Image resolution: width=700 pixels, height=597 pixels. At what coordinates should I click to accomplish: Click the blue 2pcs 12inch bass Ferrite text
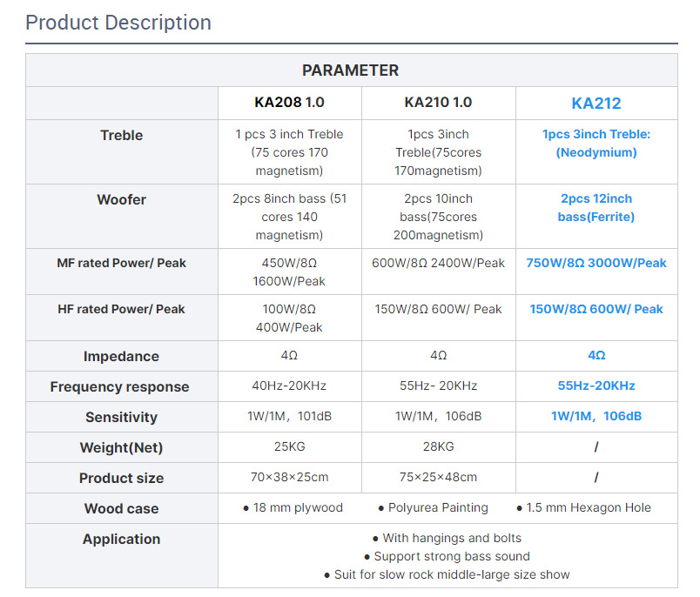tap(596, 208)
